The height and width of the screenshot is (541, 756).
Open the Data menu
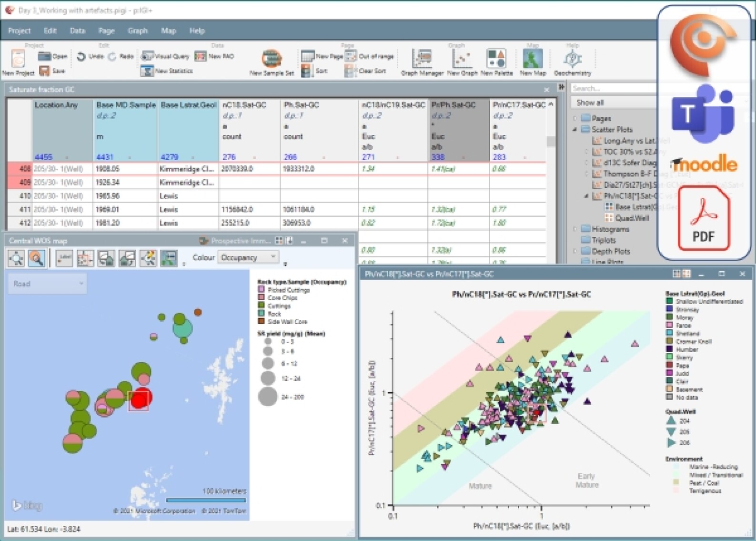(x=77, y=31)
